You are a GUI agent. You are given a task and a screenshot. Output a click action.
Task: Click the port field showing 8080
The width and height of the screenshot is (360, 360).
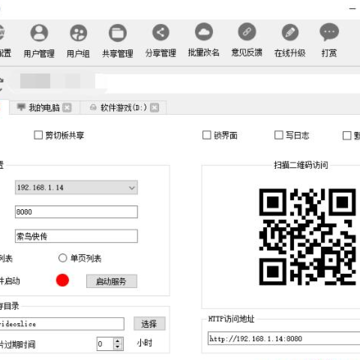pyautogui.click(x=76, y=212)
